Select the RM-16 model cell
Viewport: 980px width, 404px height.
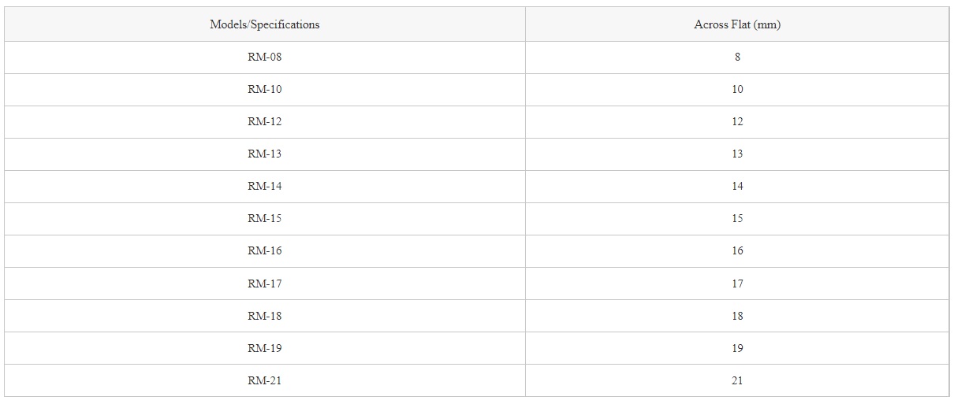tap(265, 251)
